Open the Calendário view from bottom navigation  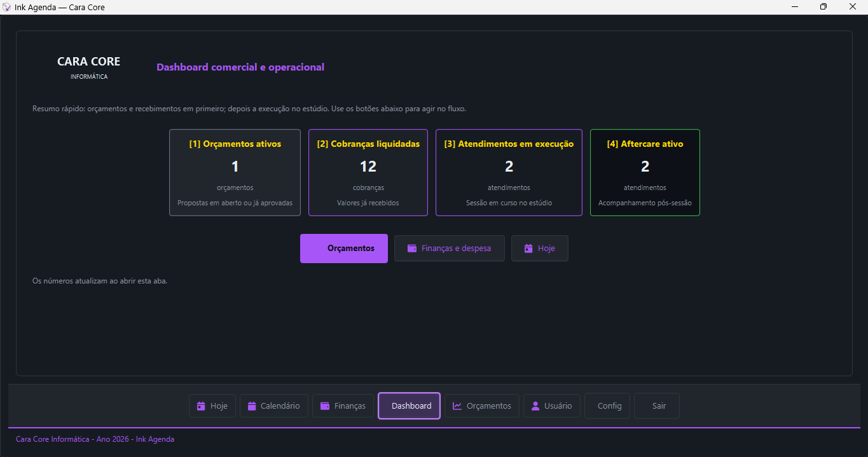[274, 406]
